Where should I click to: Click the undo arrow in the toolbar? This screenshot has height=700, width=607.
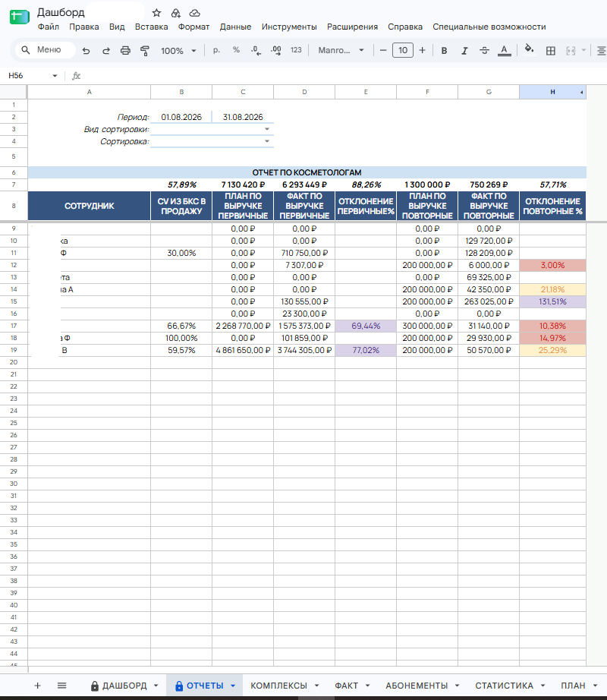(x=86, y=50)
